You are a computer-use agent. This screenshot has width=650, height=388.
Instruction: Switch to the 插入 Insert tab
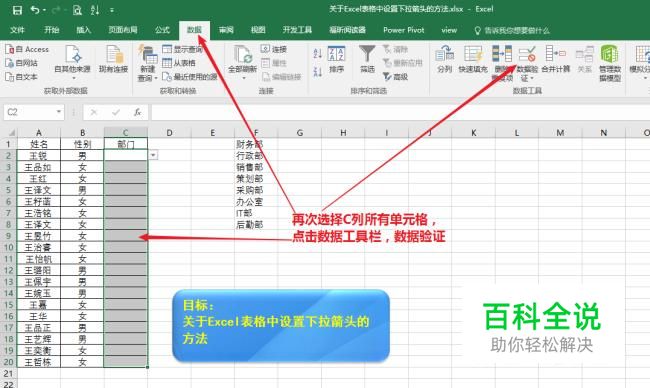pos(83,30)
